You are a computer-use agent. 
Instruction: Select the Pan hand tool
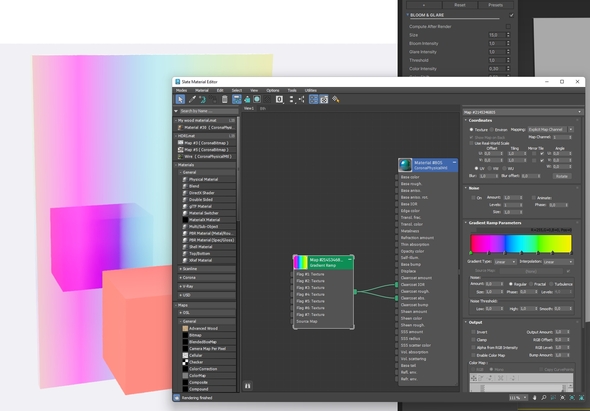pos(534,397)
